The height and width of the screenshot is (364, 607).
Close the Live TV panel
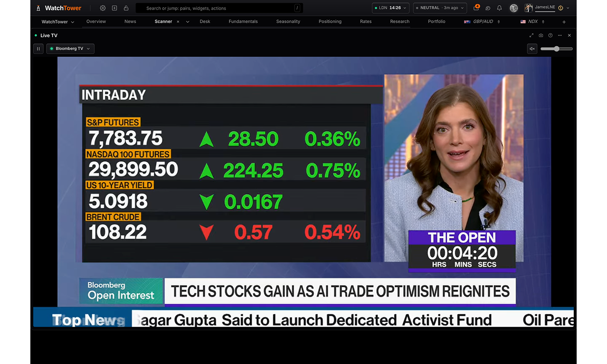(x=569, y=36)
